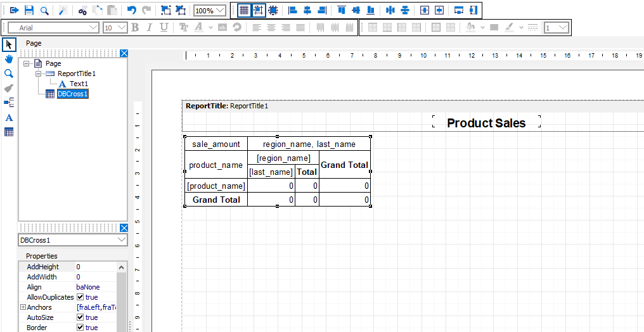Image resolution: width=644 pixels, height=332 pixels.
Task: Open the zoom 100% dropdown
Action: click(x=219, y=11)
